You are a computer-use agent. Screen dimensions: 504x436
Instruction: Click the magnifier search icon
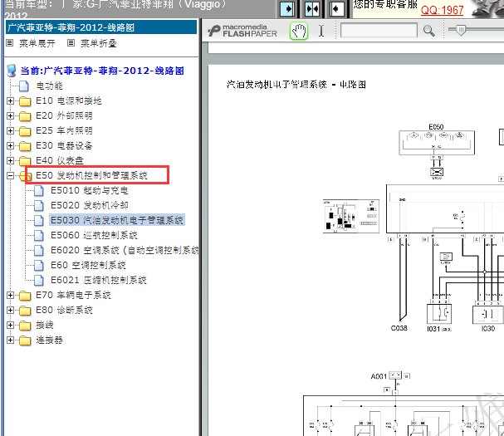(428, 32)
